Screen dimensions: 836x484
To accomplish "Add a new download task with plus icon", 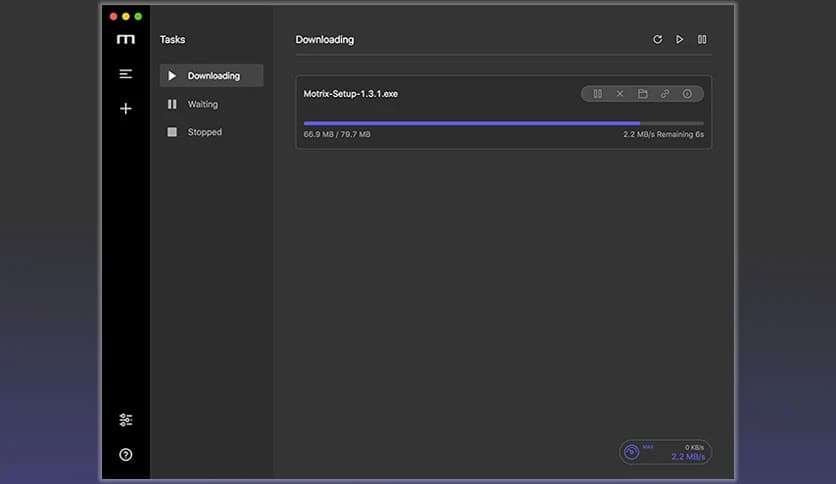I will click(125, 108).
